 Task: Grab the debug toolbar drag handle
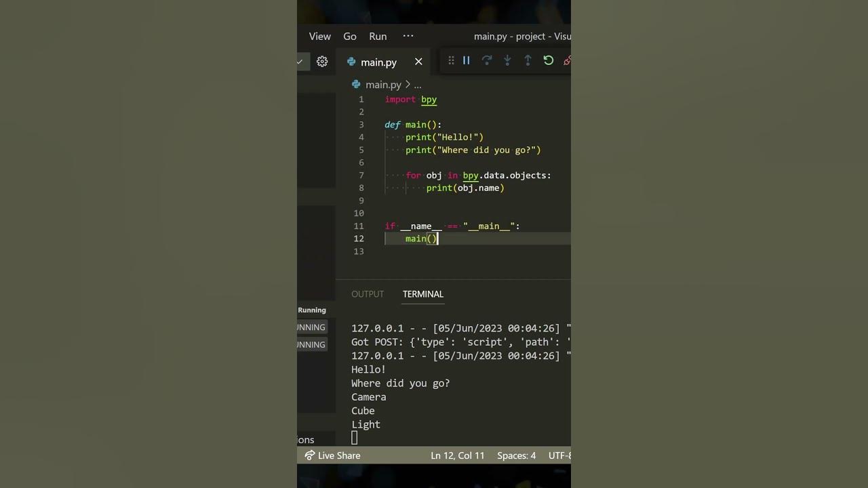pos(451,60)
